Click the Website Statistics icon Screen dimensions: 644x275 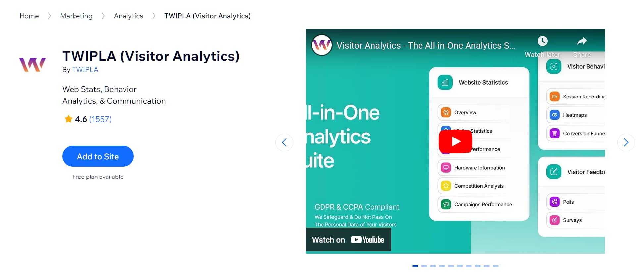pos(445,82)
